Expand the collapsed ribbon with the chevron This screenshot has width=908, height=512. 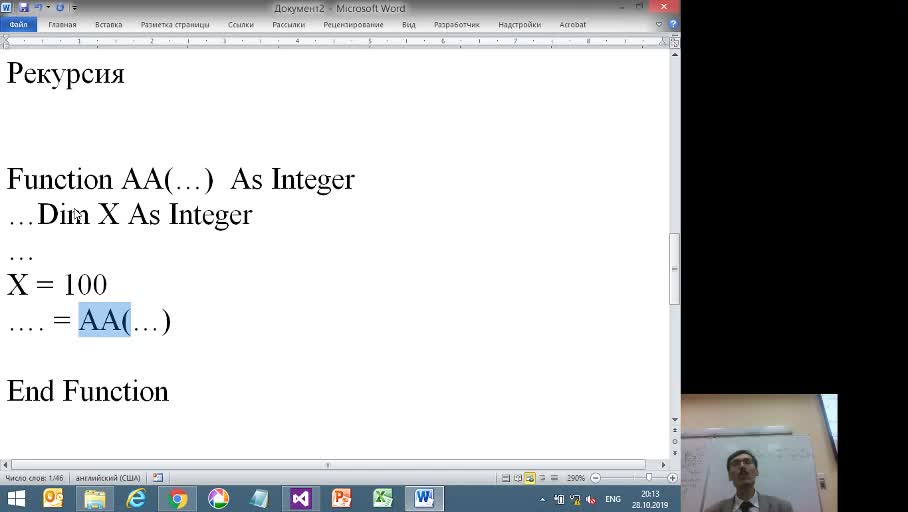658,24
